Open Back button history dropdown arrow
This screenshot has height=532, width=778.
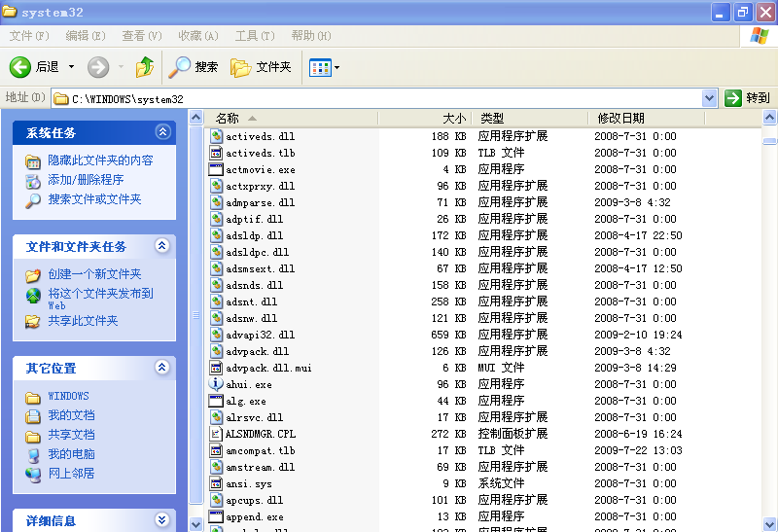coord(71,67)
